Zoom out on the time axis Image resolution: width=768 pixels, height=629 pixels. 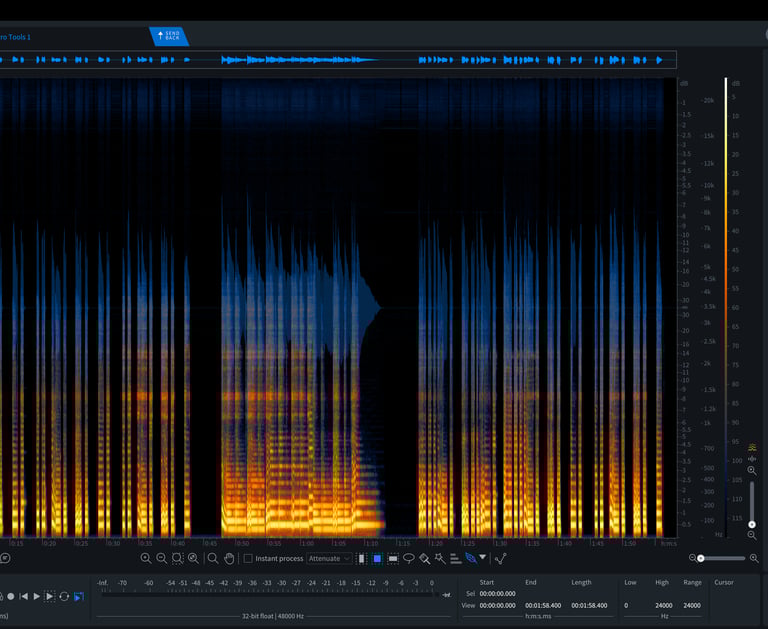click(x=162, y=558)
